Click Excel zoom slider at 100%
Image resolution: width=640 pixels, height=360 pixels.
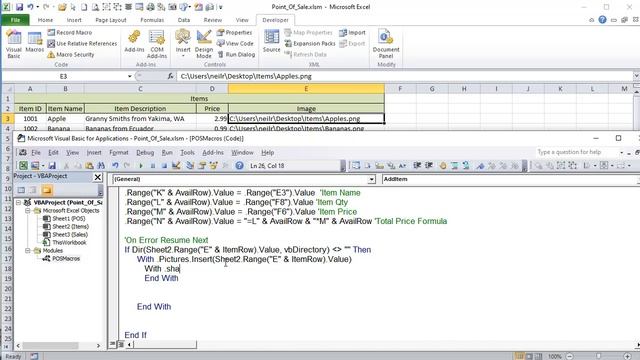(x=598, y=356)
